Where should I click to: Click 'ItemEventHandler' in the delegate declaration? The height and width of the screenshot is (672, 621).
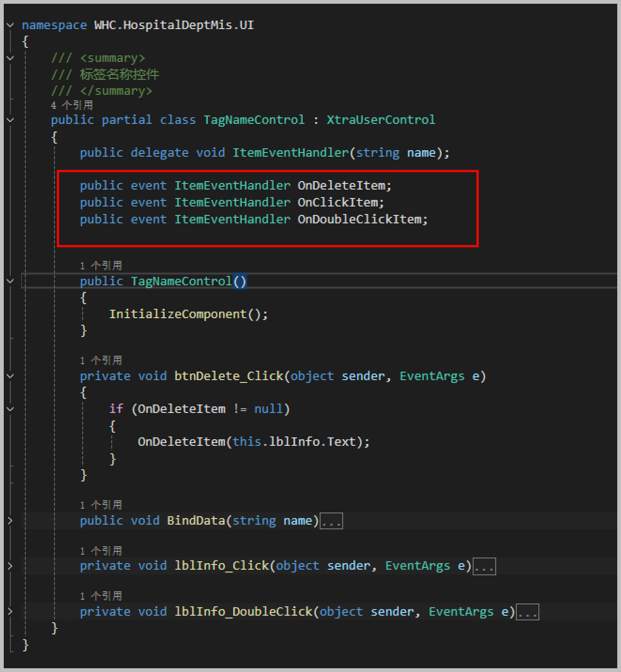[291, 153]
